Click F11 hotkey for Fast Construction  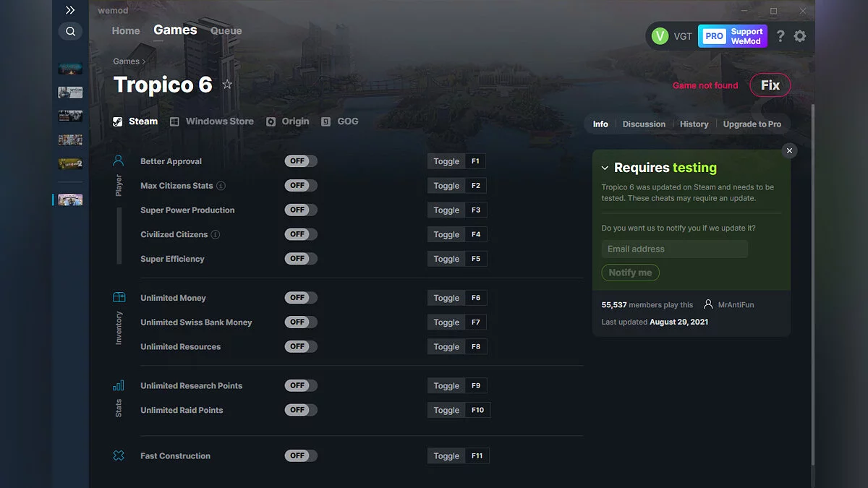coord(477,456)
